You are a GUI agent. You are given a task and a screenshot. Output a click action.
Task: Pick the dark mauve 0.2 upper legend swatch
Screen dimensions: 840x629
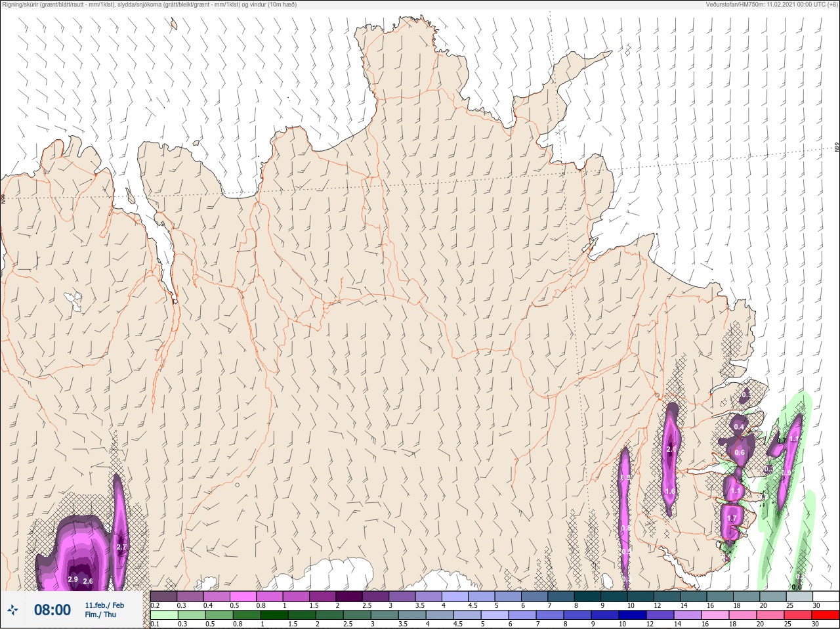(164, 596)
